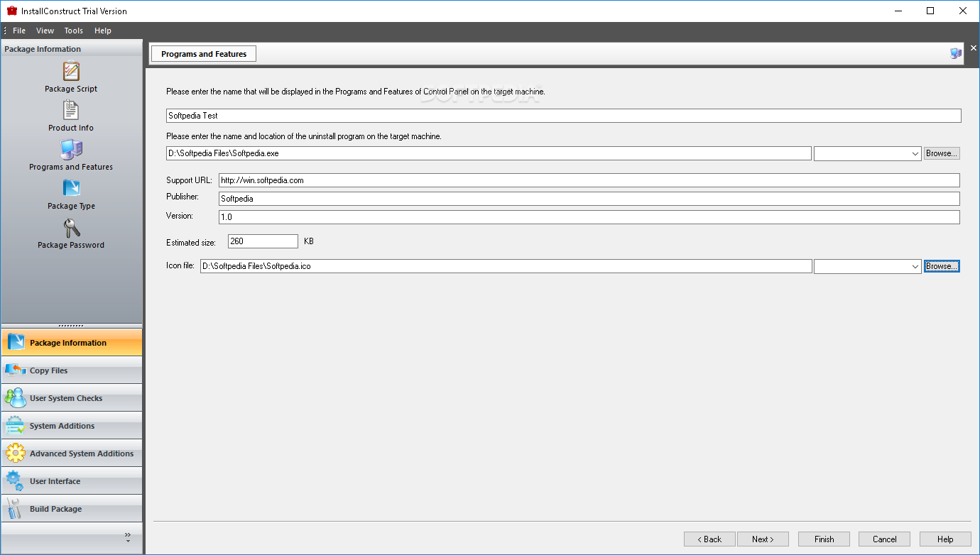Screen dimensions: 980x555
Task: Click the Finish button
Action: pos(824,539)
